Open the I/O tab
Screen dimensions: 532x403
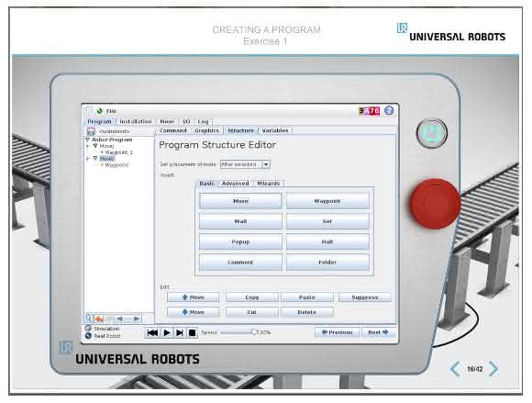(x=186, y=121)
